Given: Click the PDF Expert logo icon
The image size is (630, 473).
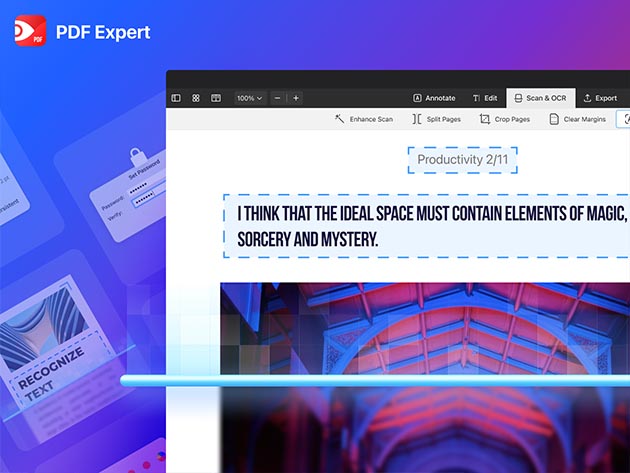Looking at the screenshot, I should pyautogui.click(x=30, y=31).
